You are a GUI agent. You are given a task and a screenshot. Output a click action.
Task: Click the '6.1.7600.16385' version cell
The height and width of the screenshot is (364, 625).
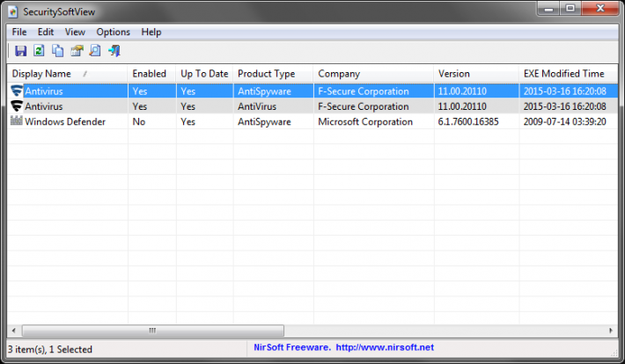pos(468,121)
